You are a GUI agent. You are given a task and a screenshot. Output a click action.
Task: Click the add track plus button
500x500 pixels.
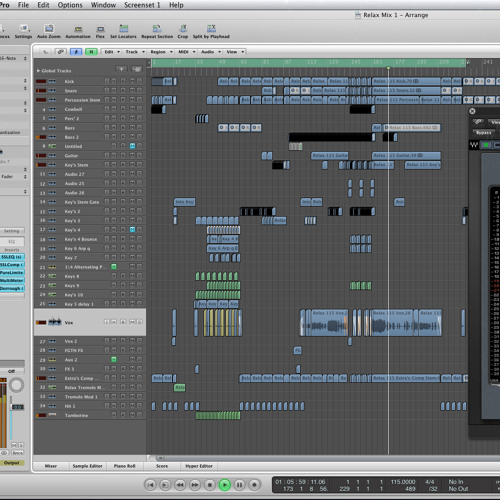coord(121,69)
